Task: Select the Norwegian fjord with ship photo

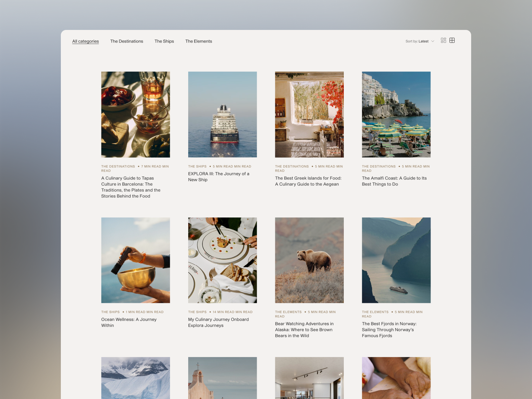Action: point(396,260)
